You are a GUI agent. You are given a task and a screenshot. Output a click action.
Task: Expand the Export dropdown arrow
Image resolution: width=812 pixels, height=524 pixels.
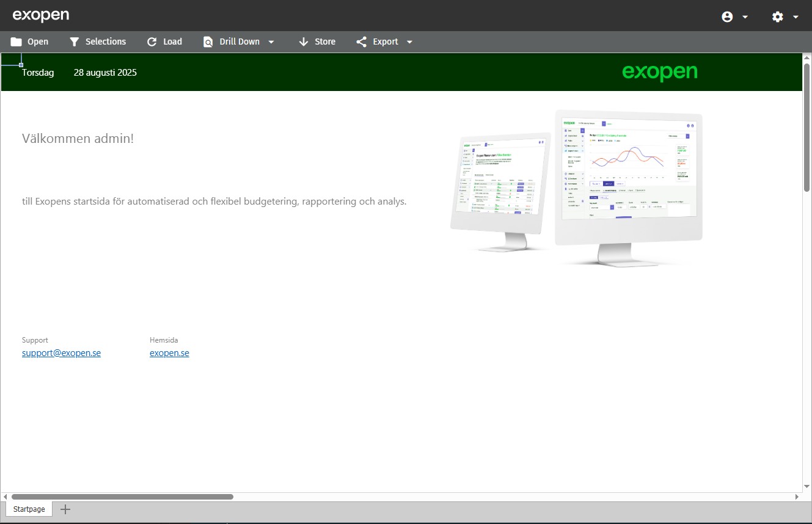(x=409, y=42)
